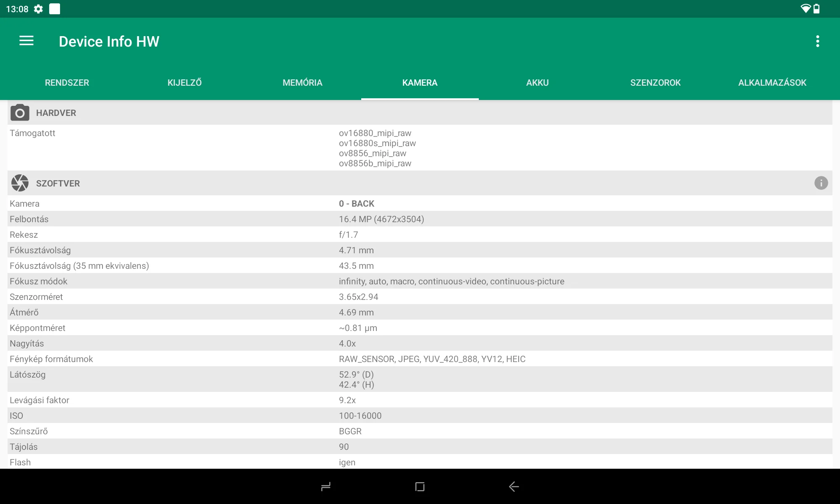Tap ov8856b_mipi_raw sensor entry
Image resolution: width=840 pixels, height=504 pixels.
coord(375,163)
